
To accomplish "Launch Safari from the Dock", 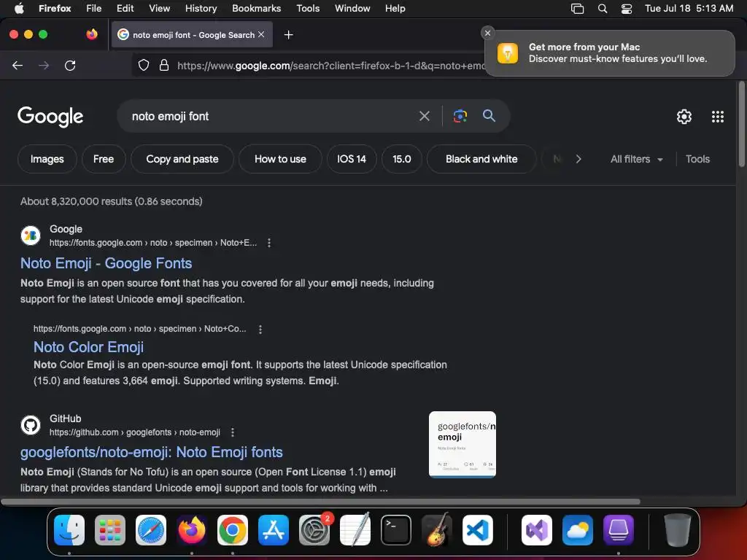I will pyautogui.click(x=151, y=530).
